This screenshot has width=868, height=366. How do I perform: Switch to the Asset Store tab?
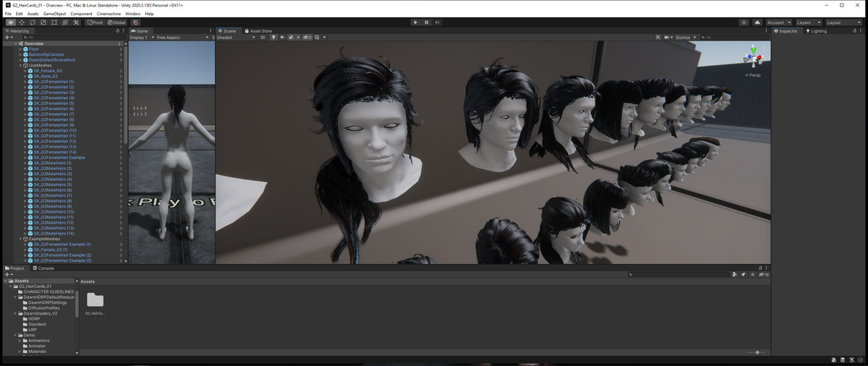pos(258,31)
